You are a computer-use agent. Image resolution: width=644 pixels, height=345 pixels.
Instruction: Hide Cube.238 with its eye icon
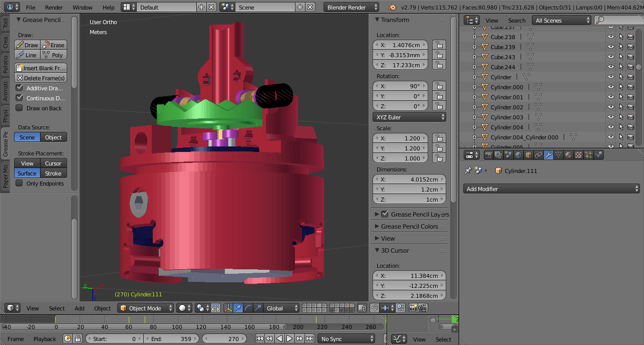610,37
